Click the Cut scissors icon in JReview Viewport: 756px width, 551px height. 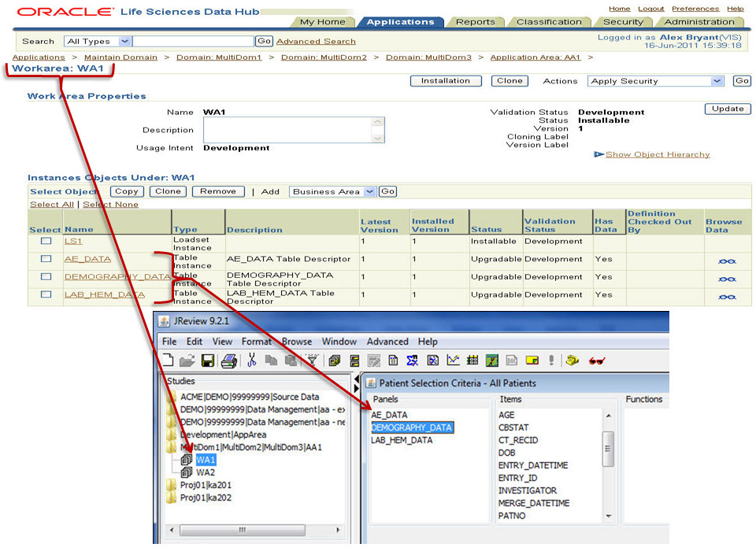click(252, 360)
